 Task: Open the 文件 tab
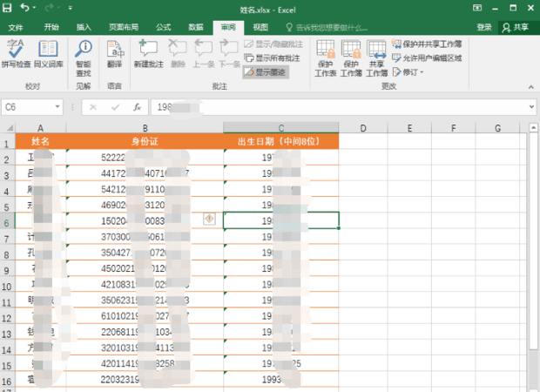[x=16, y=27]
